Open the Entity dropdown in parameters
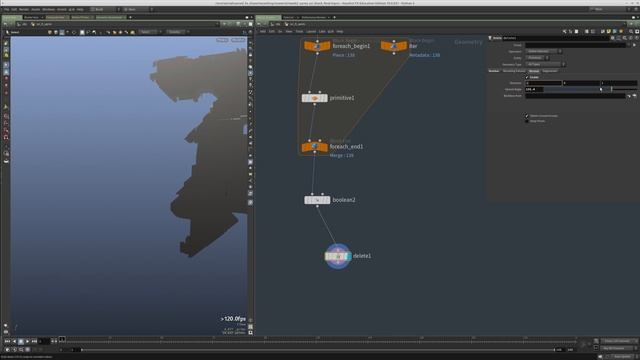Screen dimensions: 640x360 pyautogui.click(x=537, y=58)
